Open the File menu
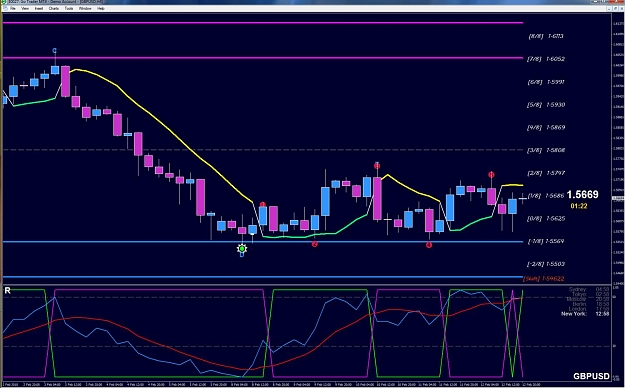 (x=13, y=8)
